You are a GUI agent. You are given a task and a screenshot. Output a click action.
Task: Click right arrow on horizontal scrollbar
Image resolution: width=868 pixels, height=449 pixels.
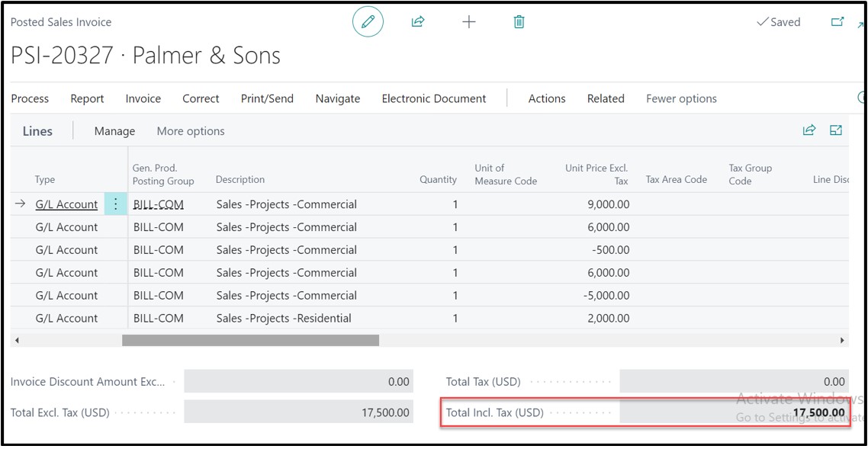842,340
